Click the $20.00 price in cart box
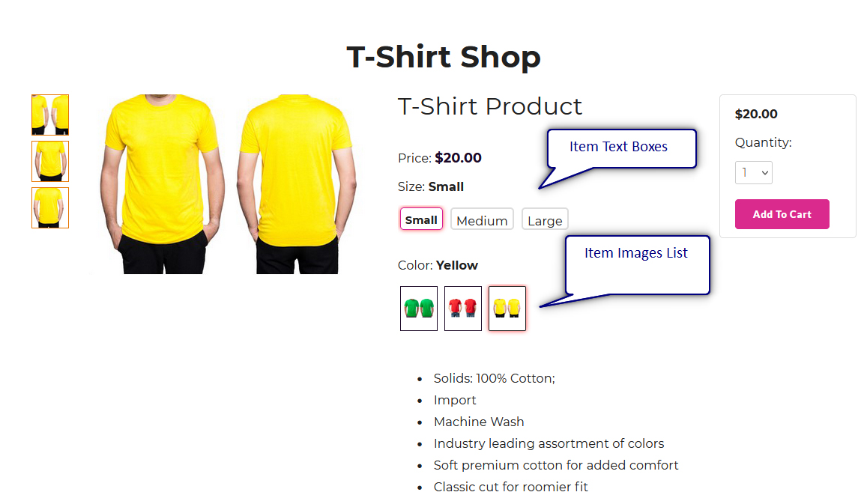The width and height of the screenshot is (861, 504). point(756,114)
